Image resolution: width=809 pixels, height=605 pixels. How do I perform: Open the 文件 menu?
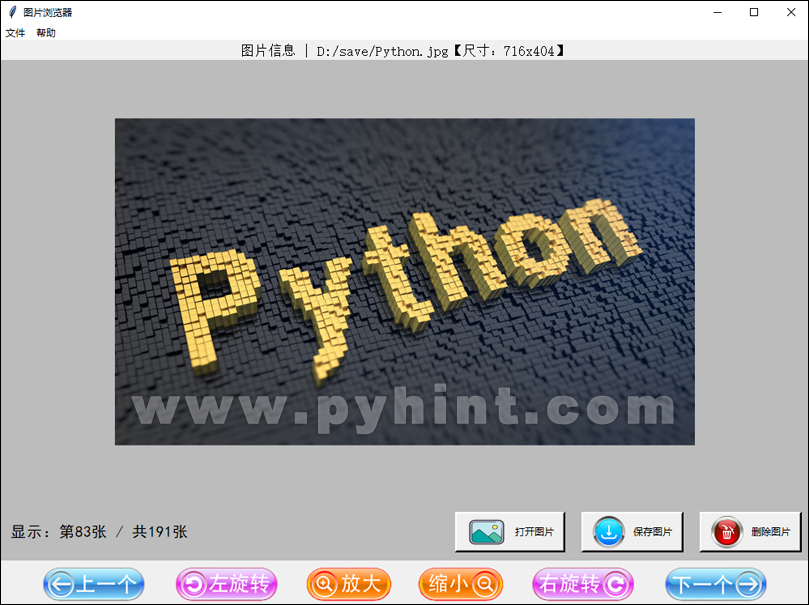[15, 33]
